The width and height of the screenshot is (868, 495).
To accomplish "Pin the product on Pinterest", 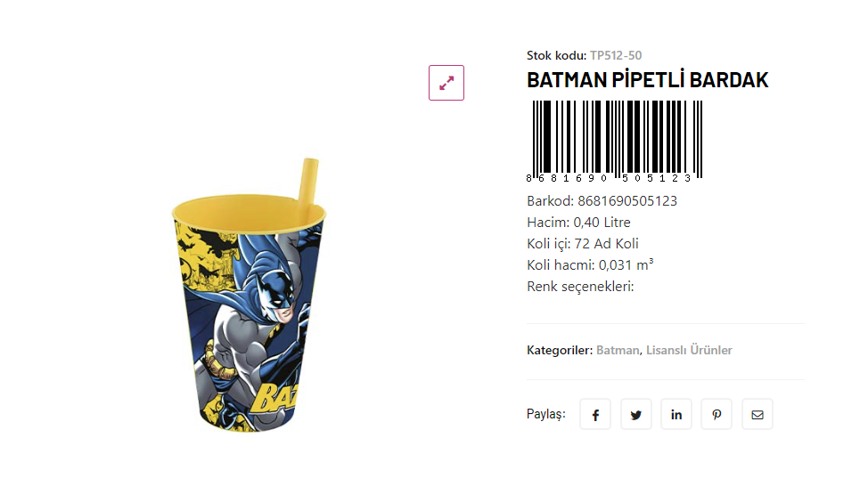I will [x=717, y=415].
